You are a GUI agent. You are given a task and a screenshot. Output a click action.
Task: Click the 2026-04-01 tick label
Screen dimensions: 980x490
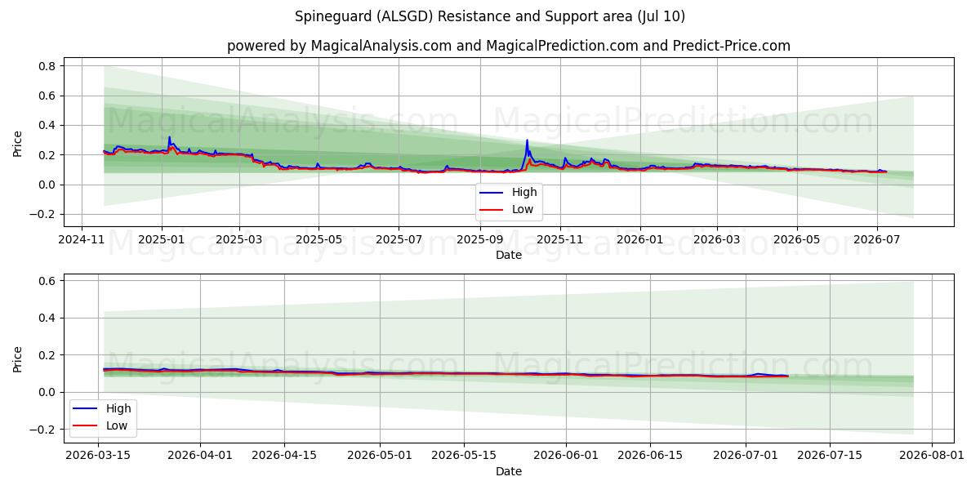point(202,456)
